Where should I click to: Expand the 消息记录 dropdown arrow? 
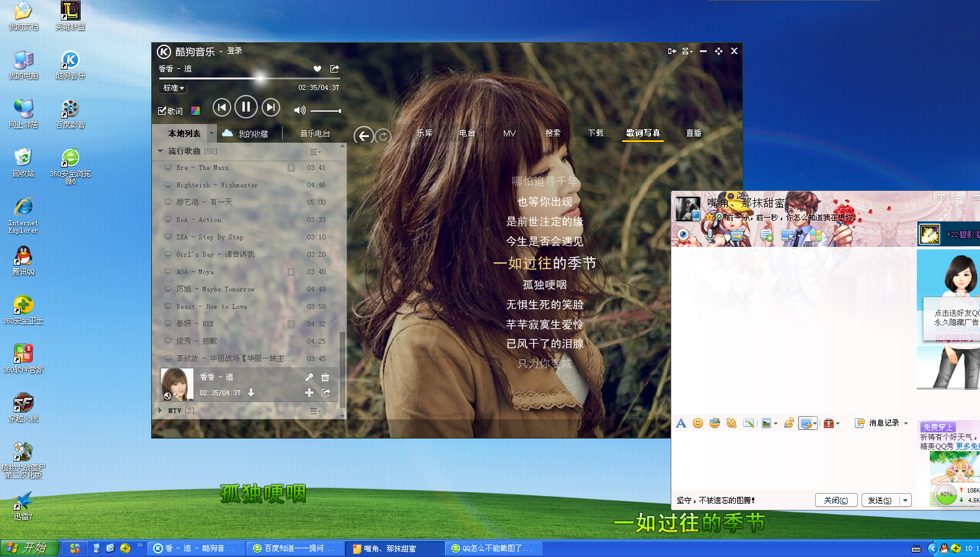tap(906, 423)
